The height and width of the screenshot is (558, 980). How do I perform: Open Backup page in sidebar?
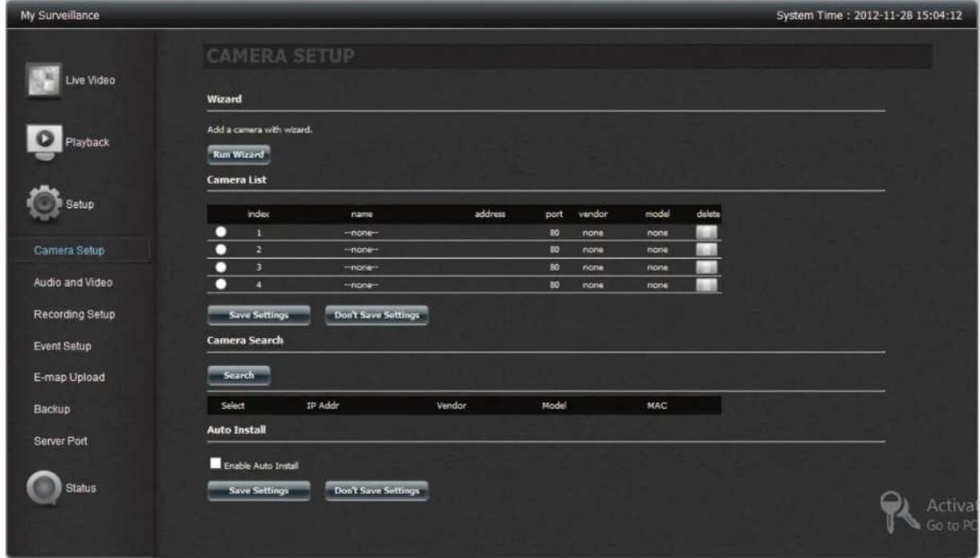pos(52,409)
